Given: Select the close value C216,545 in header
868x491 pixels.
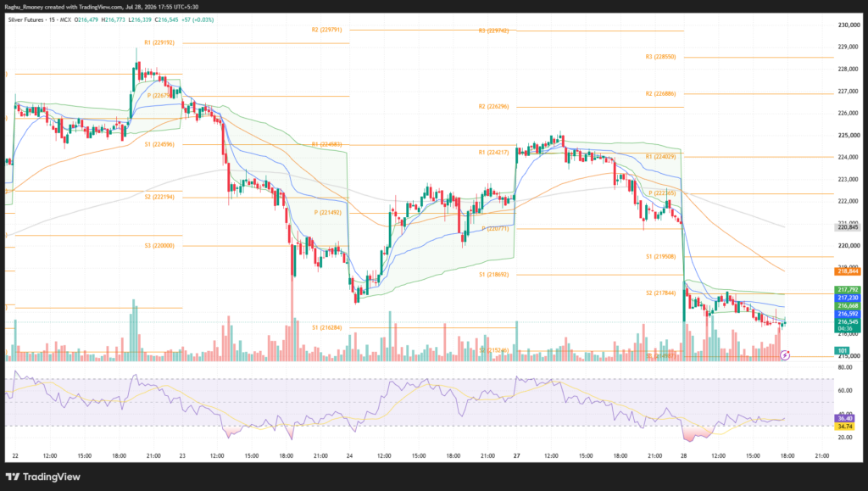Looking at the screenshot, I should pyautogui.click(x=166, y=20).
